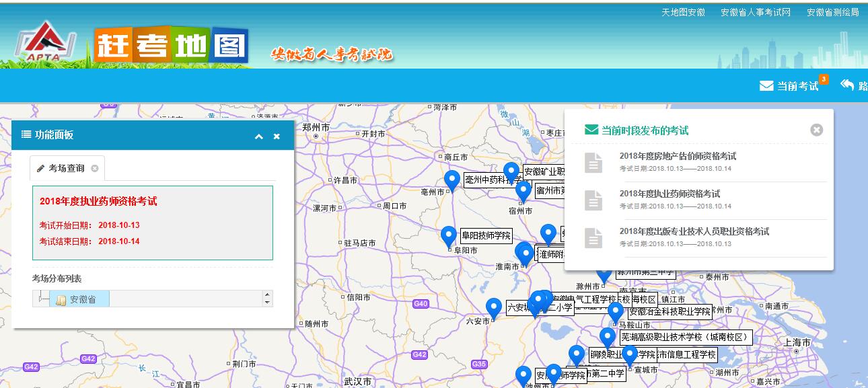Screen dimensions: 868x388
Task: Click the 安徽省人事考试院 calligraphy title
Action: 331,54
